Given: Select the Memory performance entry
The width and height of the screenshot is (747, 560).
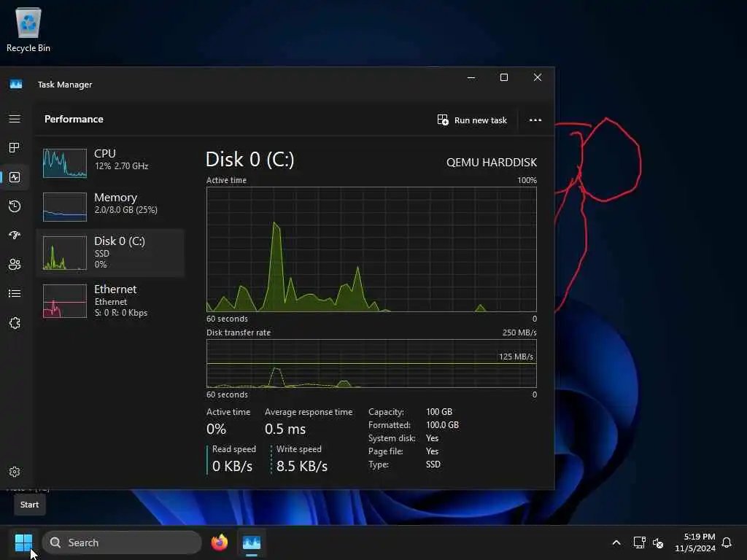Looking at the screenshot, I should [111, 206].
